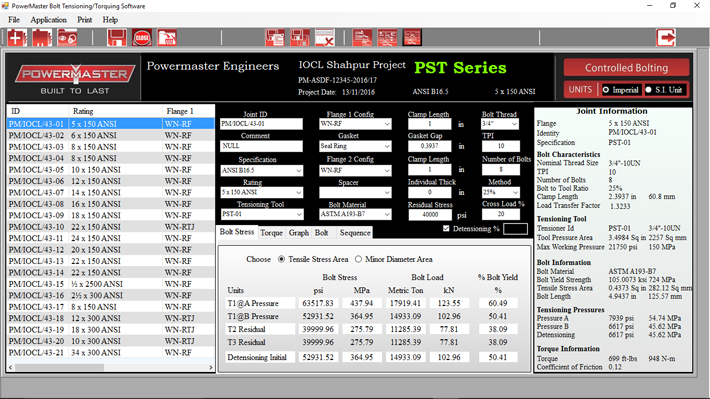The width and height of the screenshot is (710, 399).
Task: Click the red plus new project icon
Action: click(17, 38)
